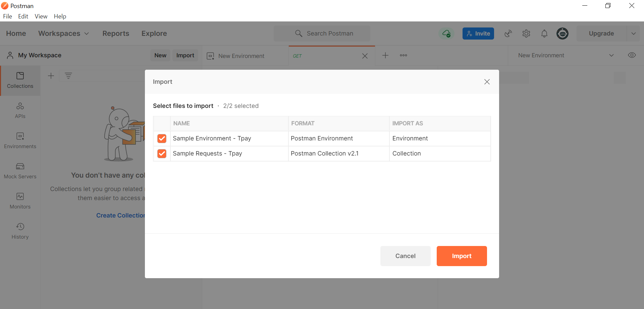Screen dimensions: 644x309
Task: Select the Sample Requests - Tpay name cell
Action: (229, 153)
